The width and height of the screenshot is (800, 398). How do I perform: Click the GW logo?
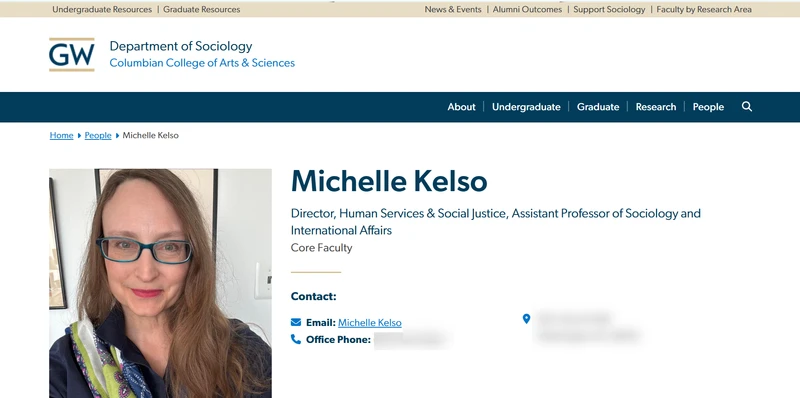click(x=72, y=55)
